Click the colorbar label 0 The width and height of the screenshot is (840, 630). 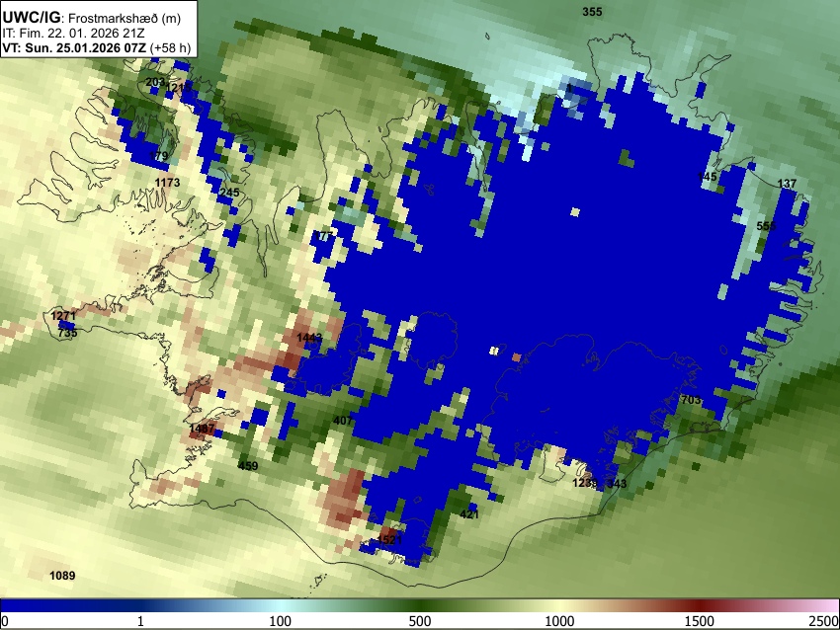tap(5, 621)
